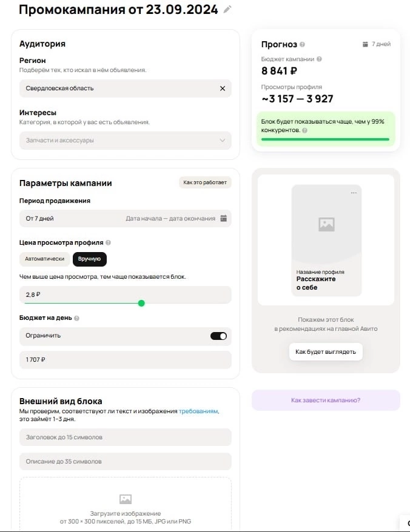Select the Вручную pricing option
410x532 pixels.
[90, 259]
